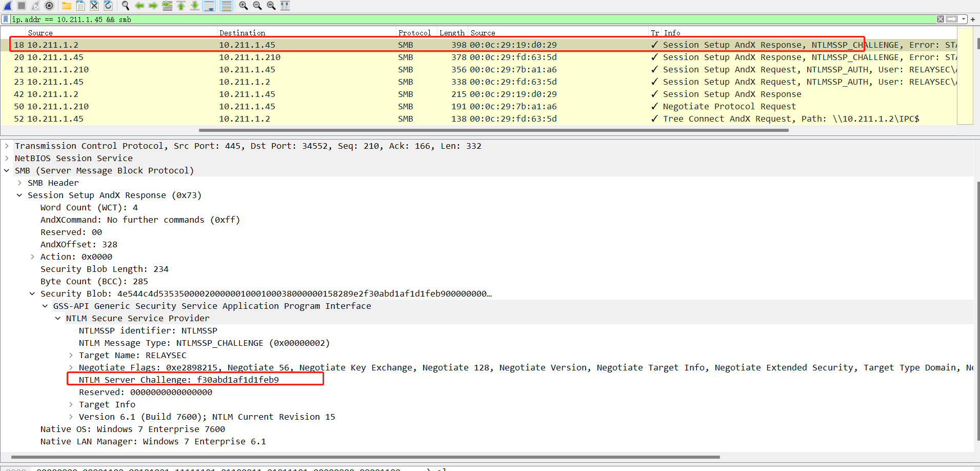Toggle packet colorization rules
Viewport: 980px width, 471px height.
(226, 6)
